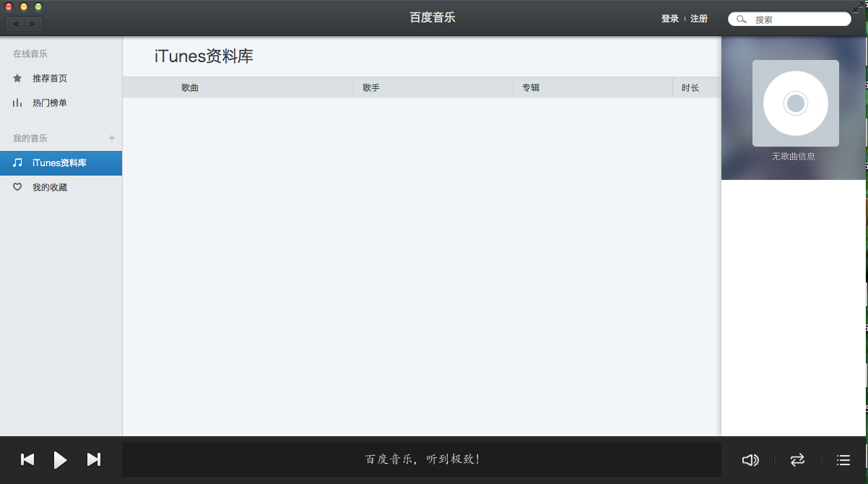The width and height of the screenshot is (868, 484).
Task: Click the add playlist plus icon
Action: pyautogui.click(x=111, y=138)
